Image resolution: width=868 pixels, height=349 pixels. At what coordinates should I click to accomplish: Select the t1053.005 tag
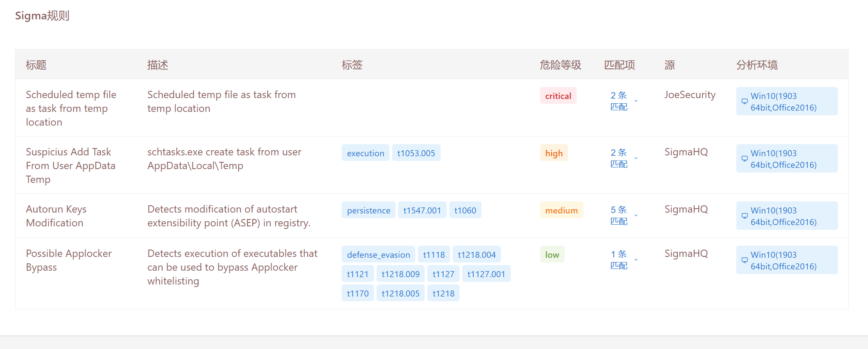[x=416, y=153]
